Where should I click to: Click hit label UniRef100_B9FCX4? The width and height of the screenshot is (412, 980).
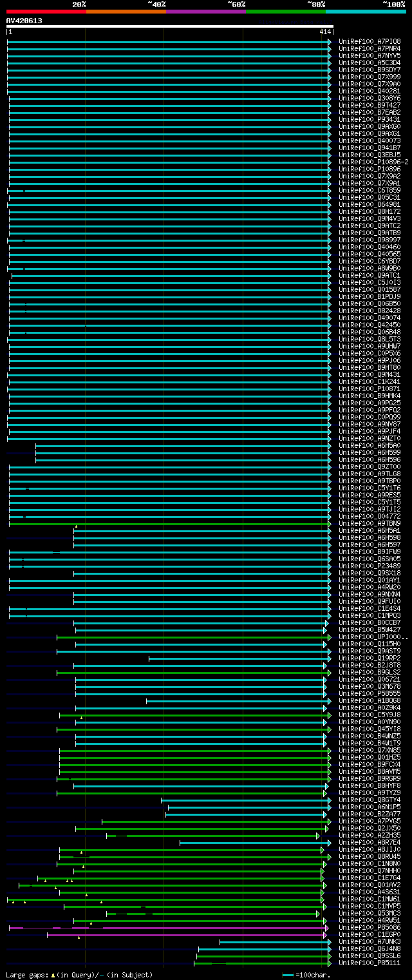(x=369, y=764)
